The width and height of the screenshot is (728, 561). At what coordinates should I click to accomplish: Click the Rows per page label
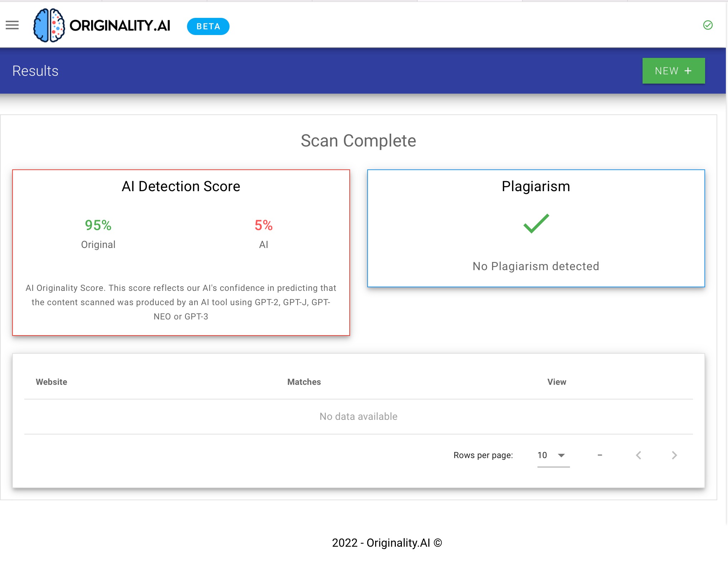(x=483, y=455)
